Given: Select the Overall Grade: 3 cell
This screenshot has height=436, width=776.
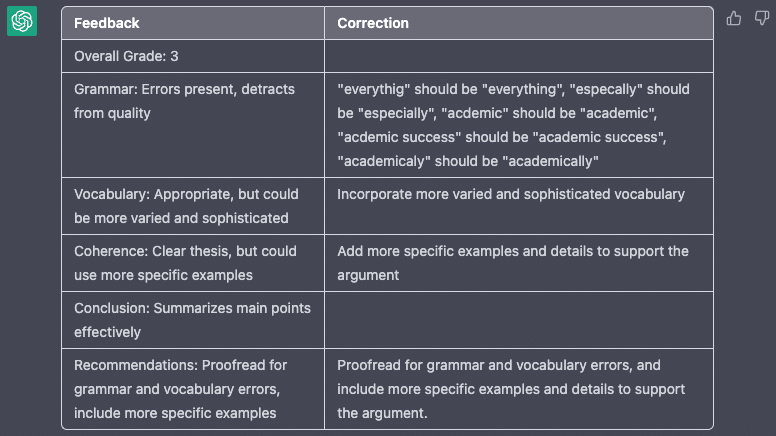Looking at the screenshot, I should coord(126,57).
